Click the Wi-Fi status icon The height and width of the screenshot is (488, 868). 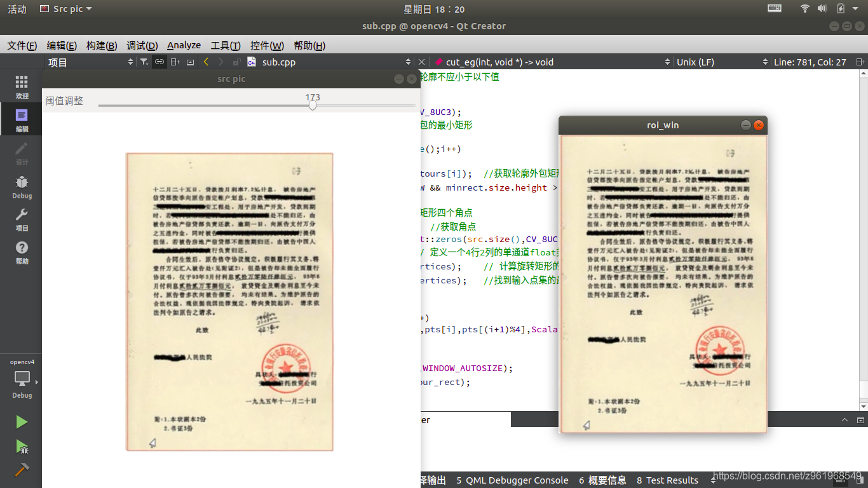click(805, 8)
